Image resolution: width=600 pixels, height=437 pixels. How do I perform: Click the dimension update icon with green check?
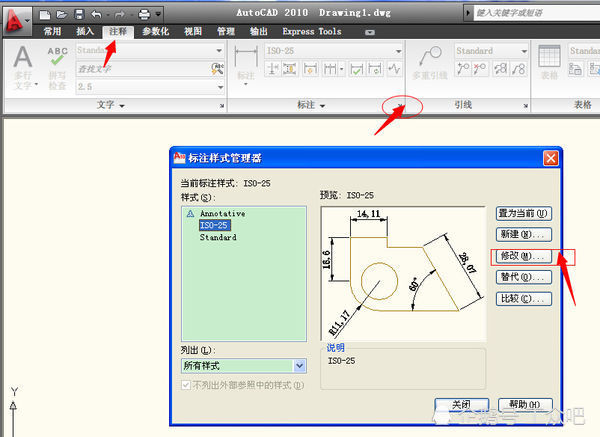tap(357, 69)
